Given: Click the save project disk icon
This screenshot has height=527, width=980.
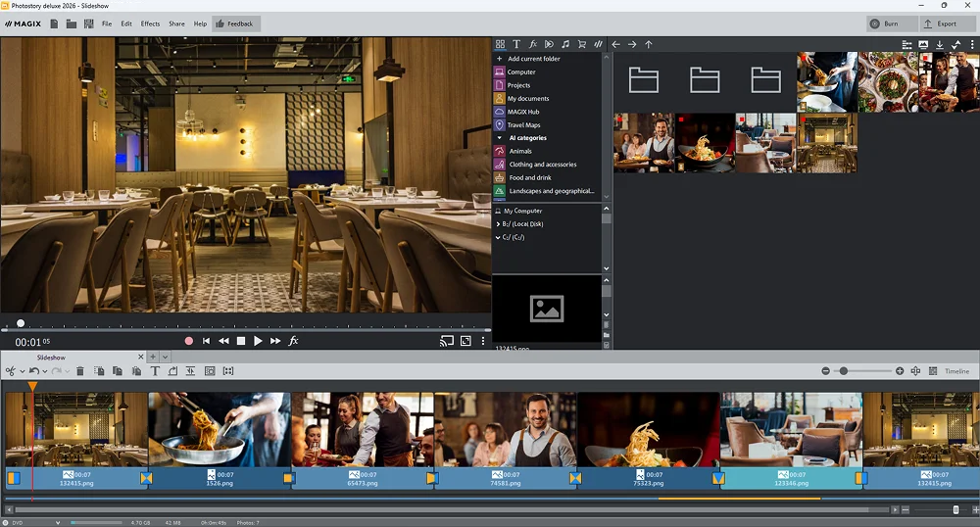Looking at the screenshot, I should 89,24.
